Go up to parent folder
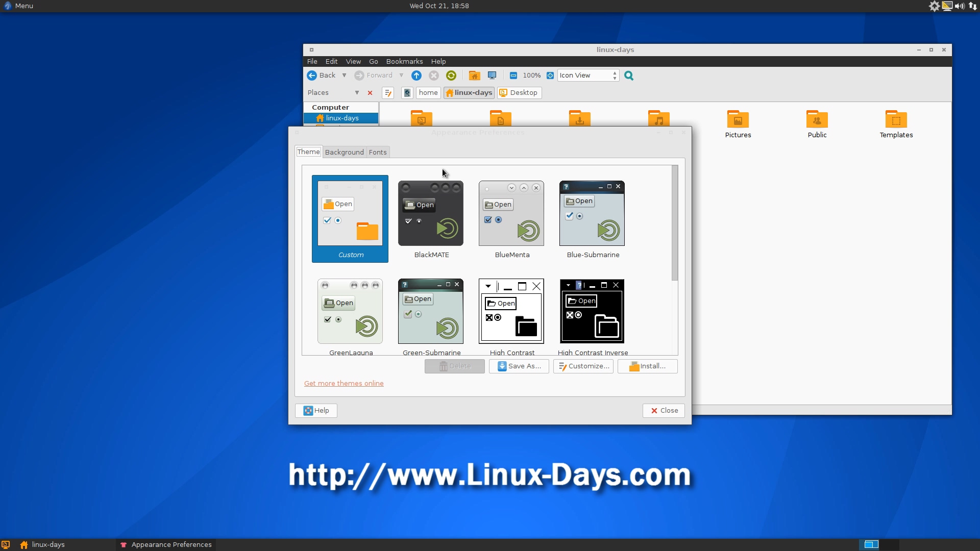 pos(416,76)
